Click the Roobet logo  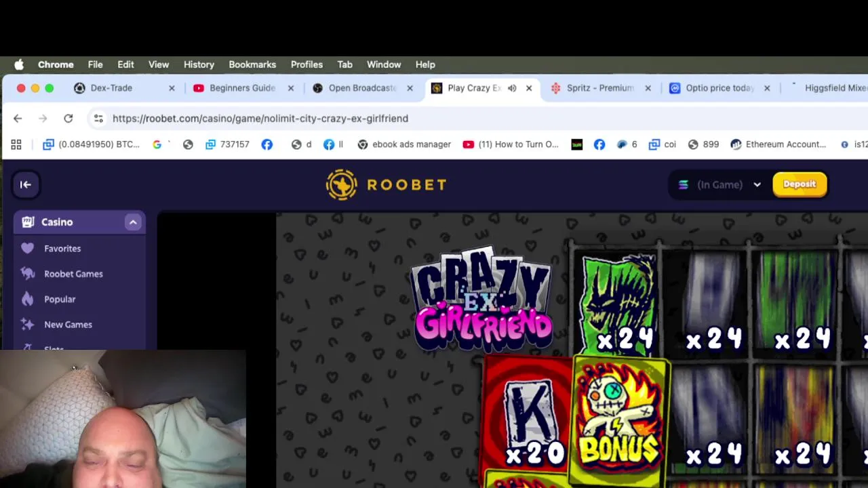[x=386, y=184]
